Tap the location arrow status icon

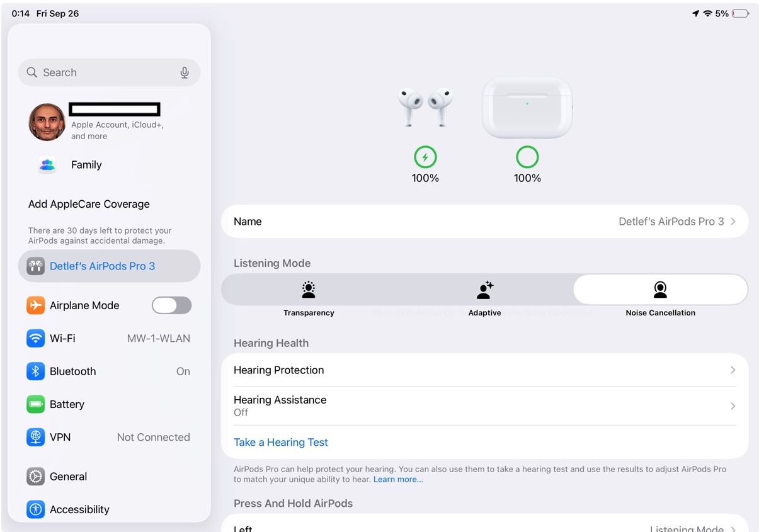tap(695, 13)
